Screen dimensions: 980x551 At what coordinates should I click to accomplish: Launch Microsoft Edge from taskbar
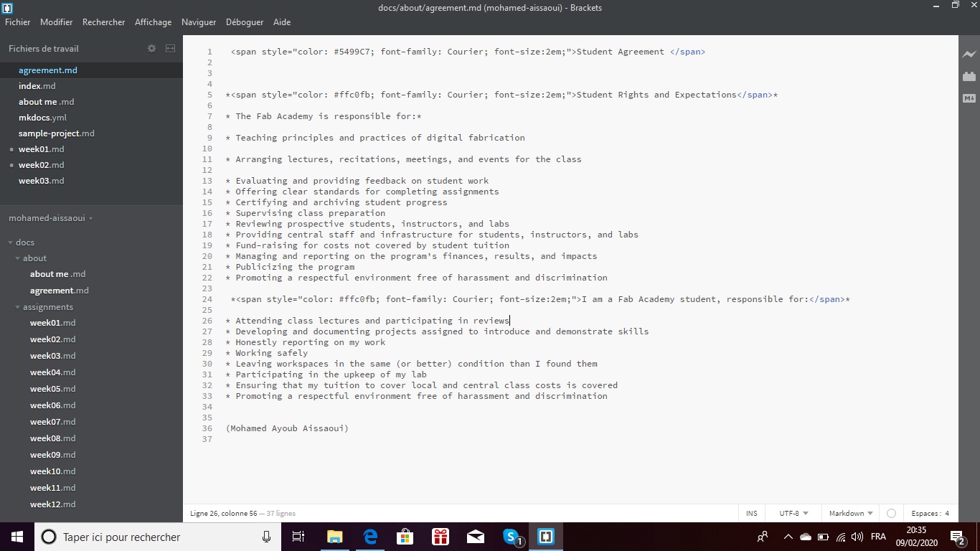point(370,537)
